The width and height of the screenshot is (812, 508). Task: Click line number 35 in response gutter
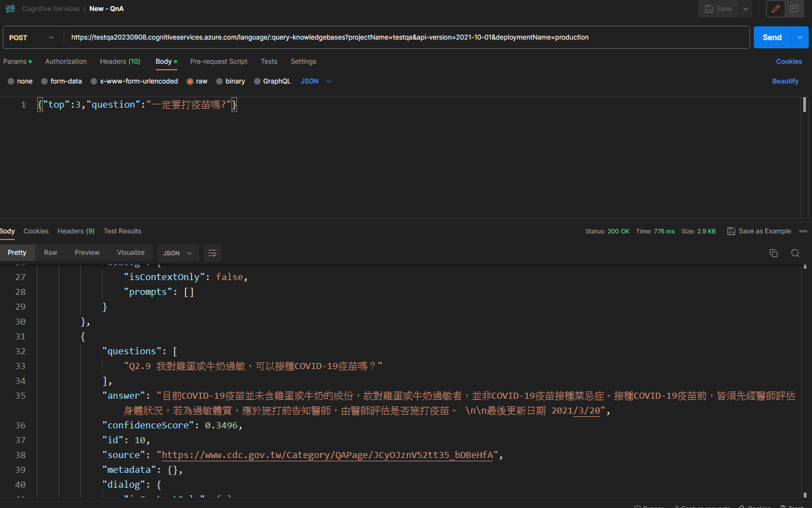point(20,395)
